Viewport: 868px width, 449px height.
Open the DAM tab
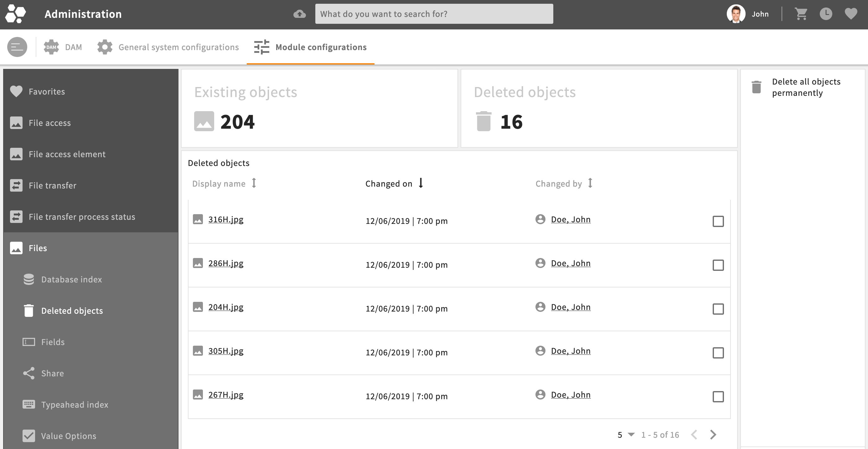(x=63, y=47)
